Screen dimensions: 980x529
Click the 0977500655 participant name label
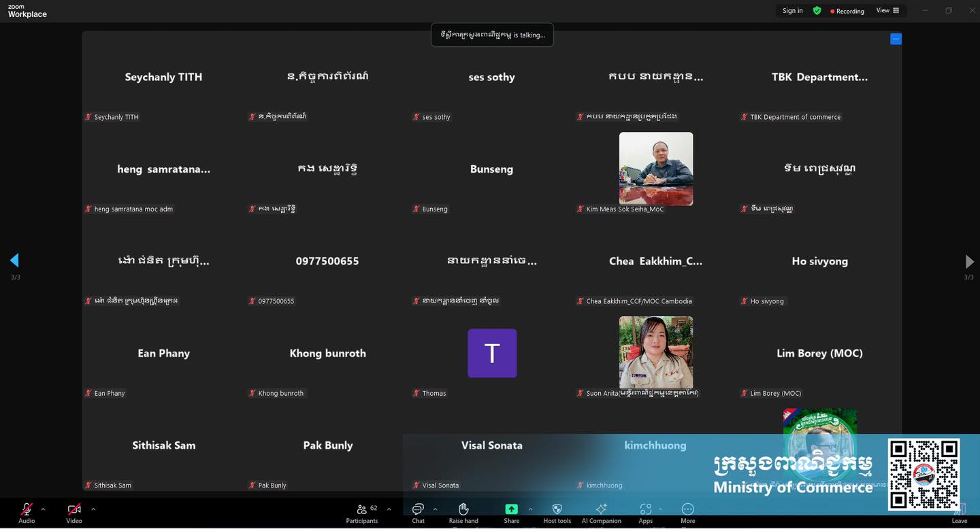[x=276, y=301]
